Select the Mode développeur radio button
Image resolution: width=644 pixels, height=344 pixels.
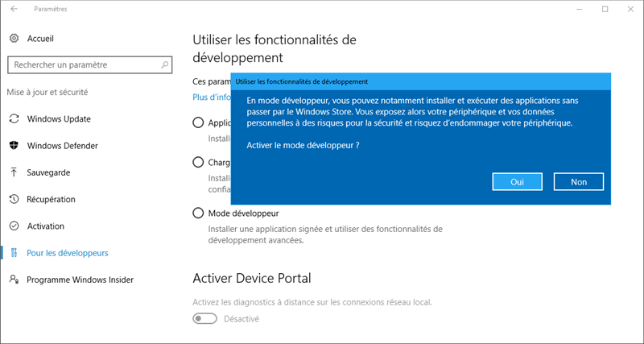click(x=198, y=213)
